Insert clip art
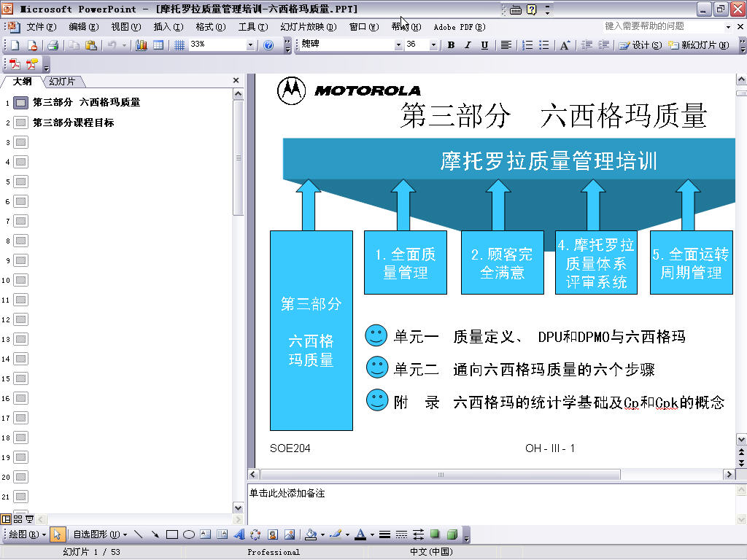Screen dimensions: 747x560 [273, 534]
